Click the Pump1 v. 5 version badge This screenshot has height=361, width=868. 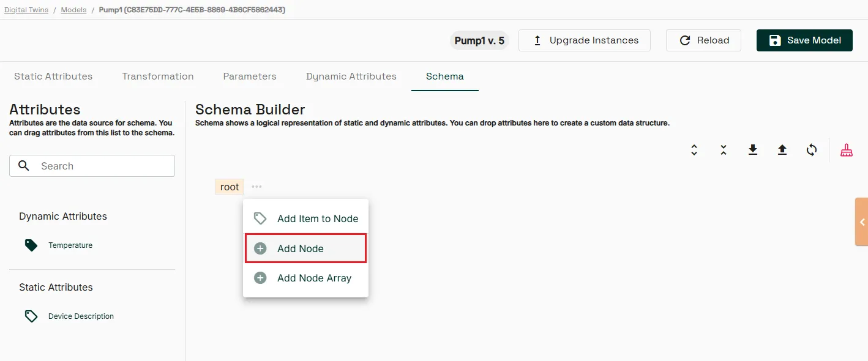(479, 40)
